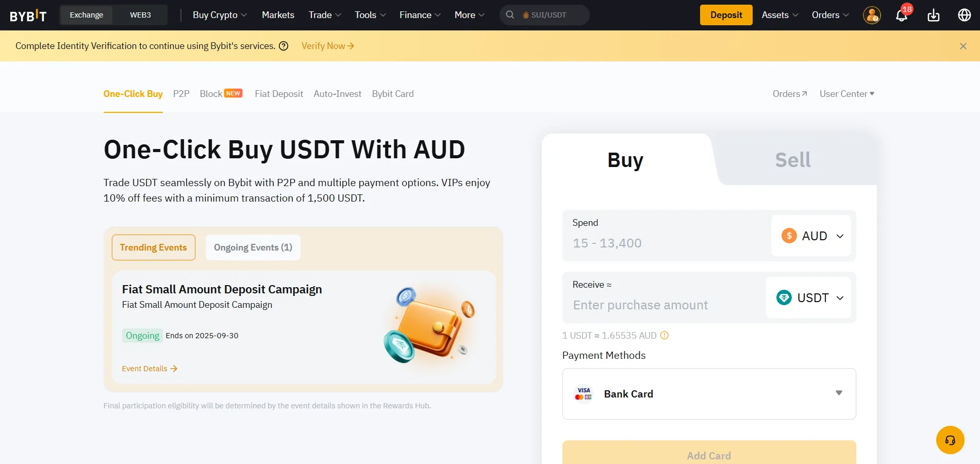Open the notification bell
This screenshot has width=980, height=464.
pos(902,15)
